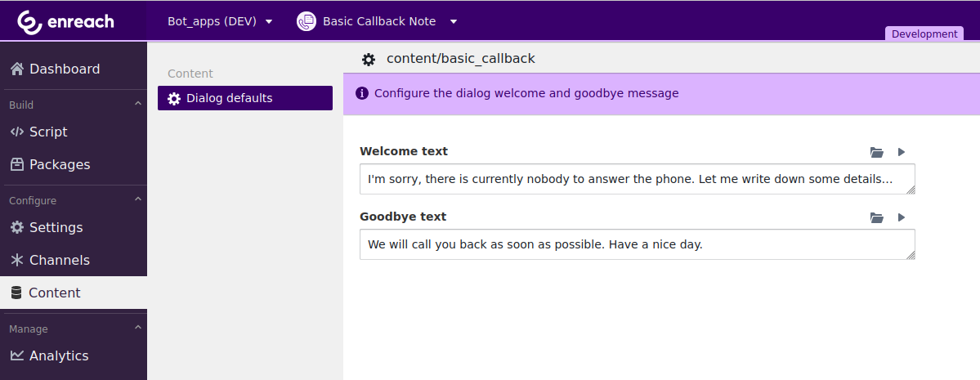Collapse the Manage section
The width and height of the screenshot is (980, 380).
pos(138,328)
